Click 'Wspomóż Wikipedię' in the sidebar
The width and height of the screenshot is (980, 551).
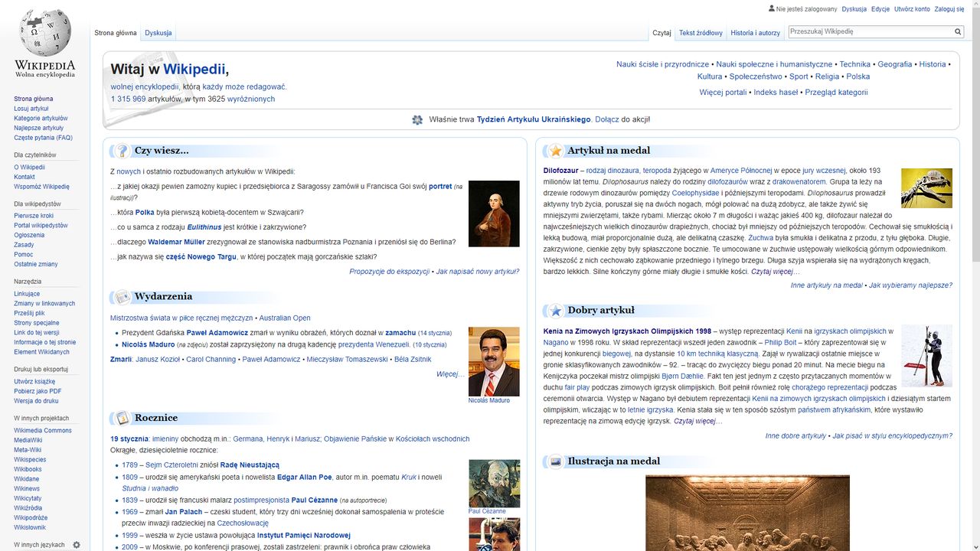(x=41, y=187)
